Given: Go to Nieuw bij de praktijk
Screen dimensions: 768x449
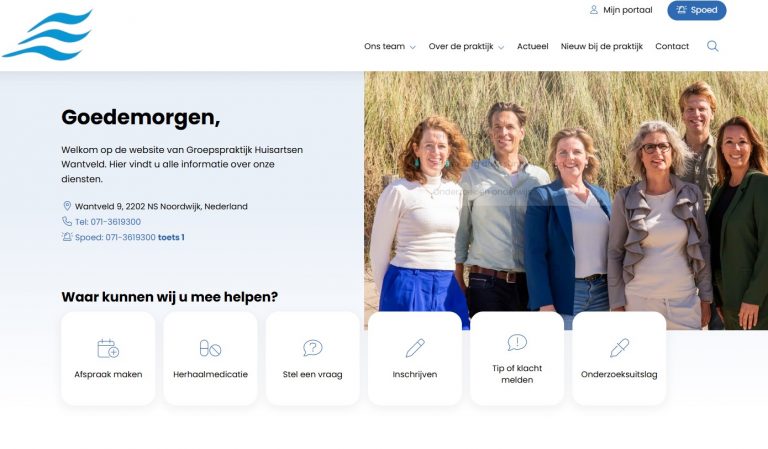Looking at the screenshot, I should (x=601, y=46).
